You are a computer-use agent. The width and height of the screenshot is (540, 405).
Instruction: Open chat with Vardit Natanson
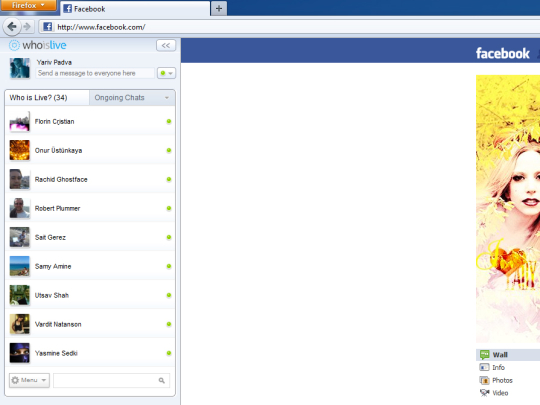pyautogui.click(x=90, y=324)
